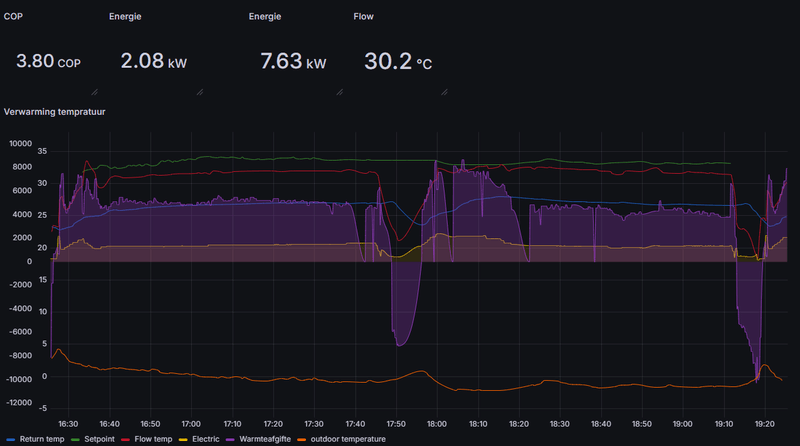Click the 18:00 time axis label
This screenshot has width=800, height=446.
[x=437, y=424]
